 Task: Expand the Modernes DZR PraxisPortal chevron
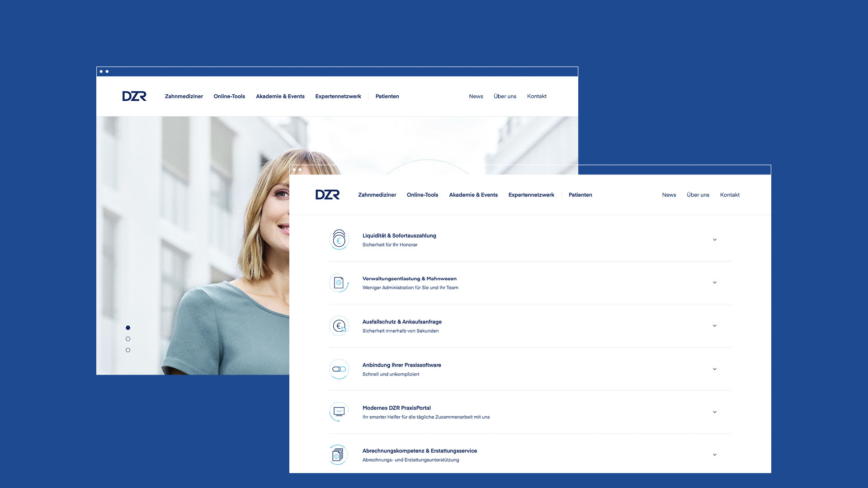715,412
